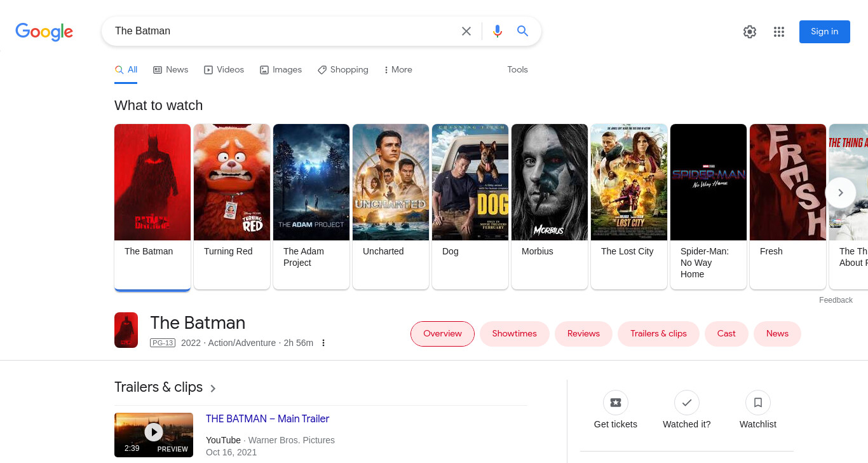Click the What to watch heading
The height and width of the screenshot is (463, 868).
159,106
